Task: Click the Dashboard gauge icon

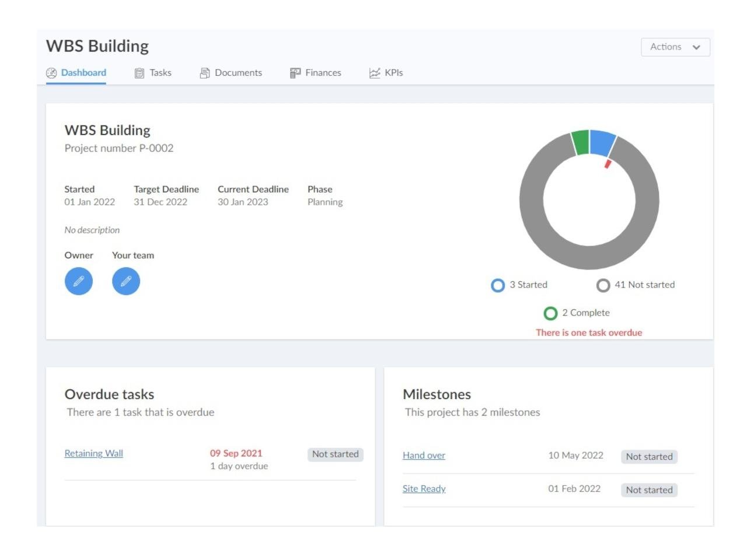Action: (51, 73)
